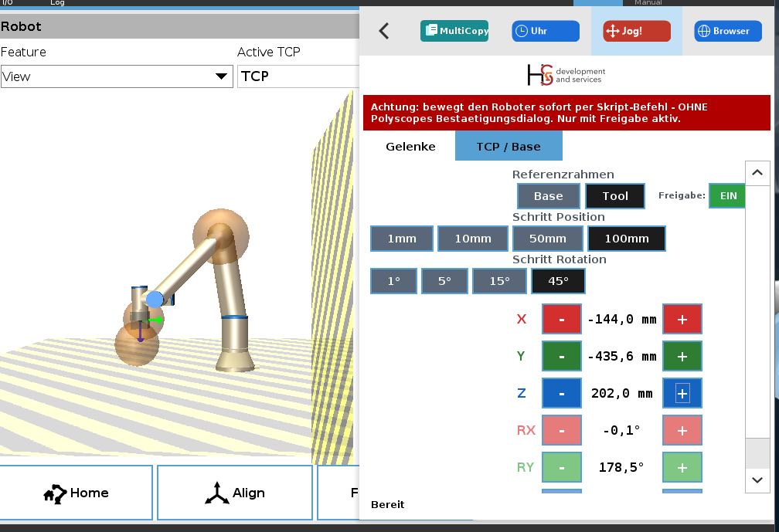
Task: Click the scroll up arrow of the jog panel
Action: click(x=757, y=173)
